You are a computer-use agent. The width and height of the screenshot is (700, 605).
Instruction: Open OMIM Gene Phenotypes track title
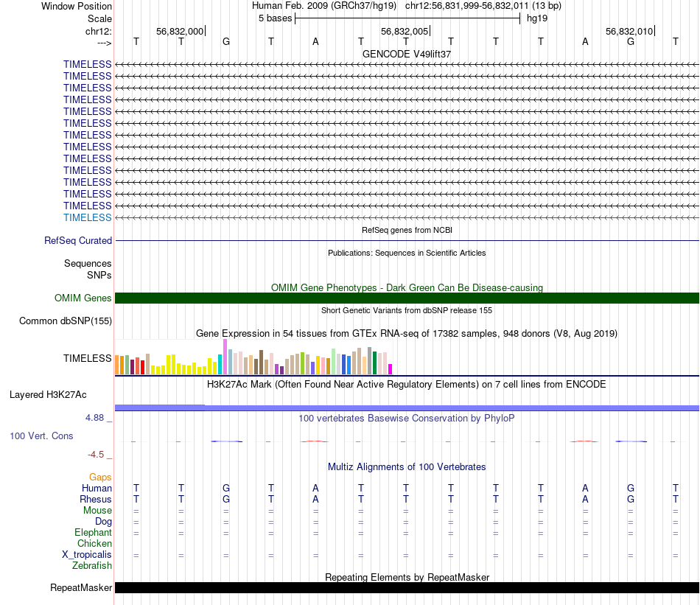tap(407, 287)
